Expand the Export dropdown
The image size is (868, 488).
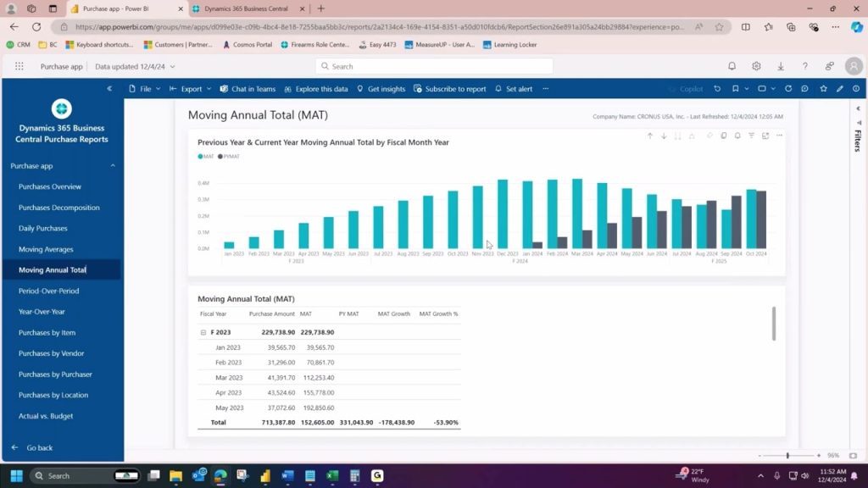[x=191, y=88]
